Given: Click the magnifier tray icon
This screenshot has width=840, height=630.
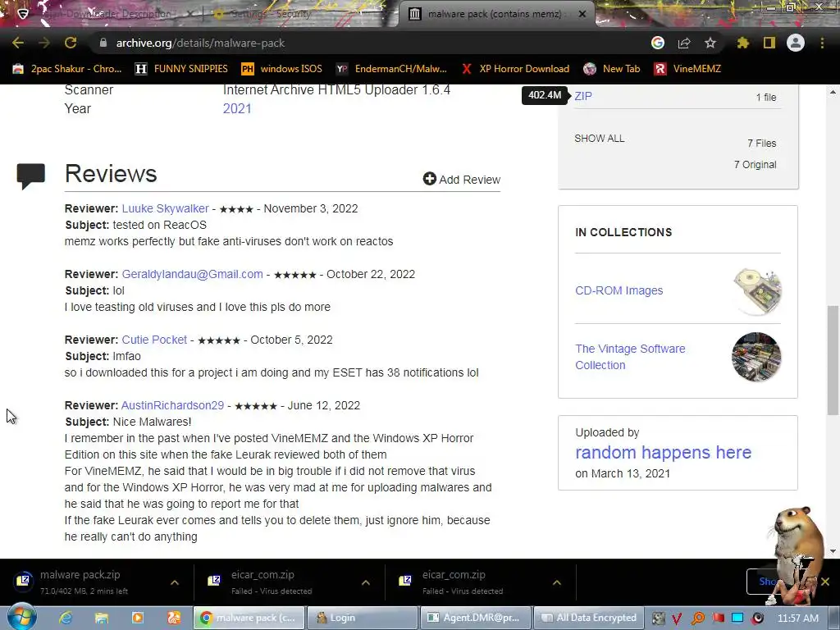Looking at the screenshot, I should [x=697, y=619].
